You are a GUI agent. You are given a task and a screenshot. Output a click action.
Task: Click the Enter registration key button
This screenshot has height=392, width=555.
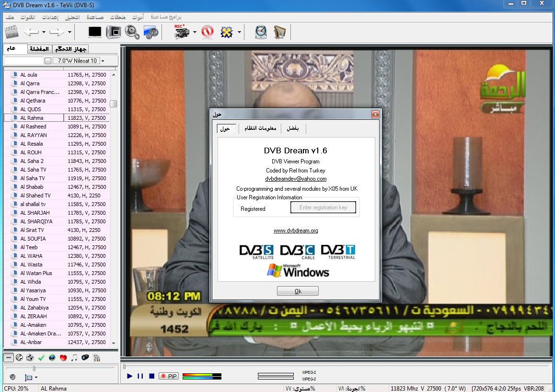click(323, 208)
